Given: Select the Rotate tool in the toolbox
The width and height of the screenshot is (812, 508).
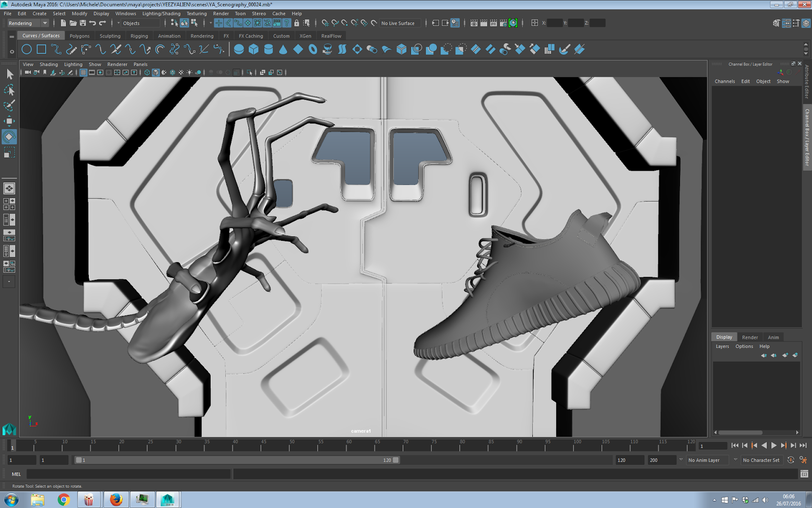Looking at the screenshot, I should pyautogui.click(x=9, y=136).
